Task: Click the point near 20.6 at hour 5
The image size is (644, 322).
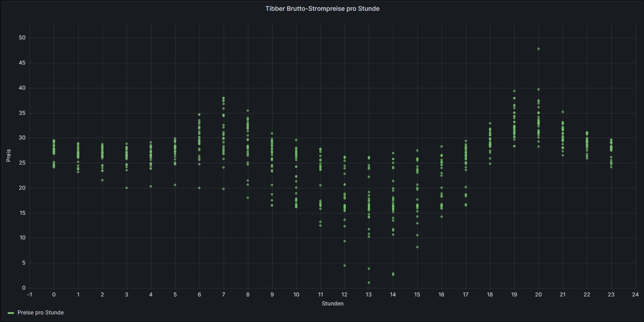Action: pyautogui.click(x=175, y=185)
